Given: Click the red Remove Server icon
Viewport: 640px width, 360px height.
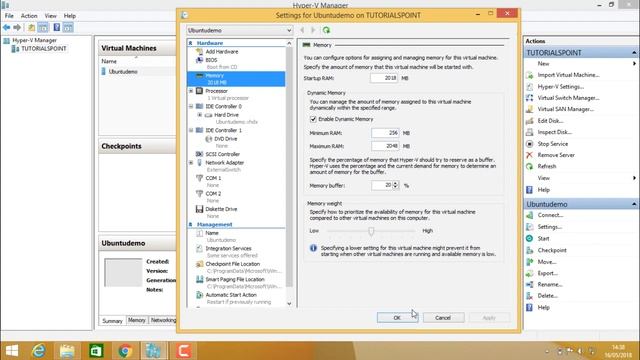Looking at the screenshot, I should [x=529, y=155].
